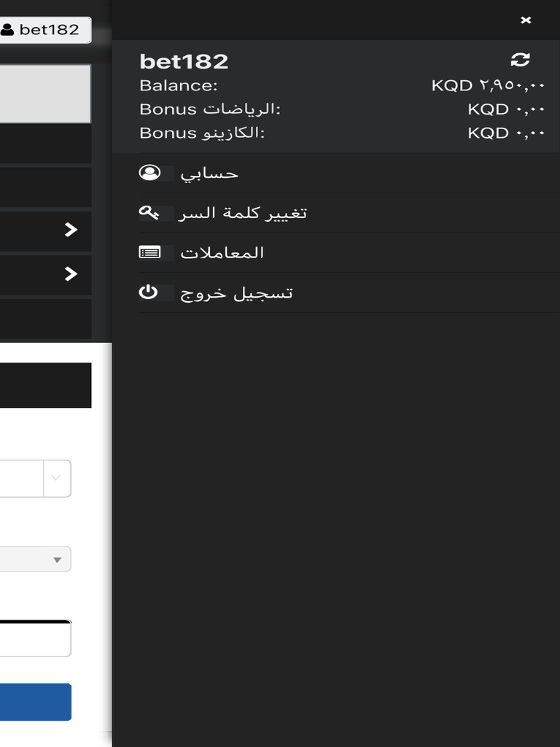Select تغيير كلمة السر menu entry
The width and height of the screenshot is (560, 747).
[x=244, y=212]
